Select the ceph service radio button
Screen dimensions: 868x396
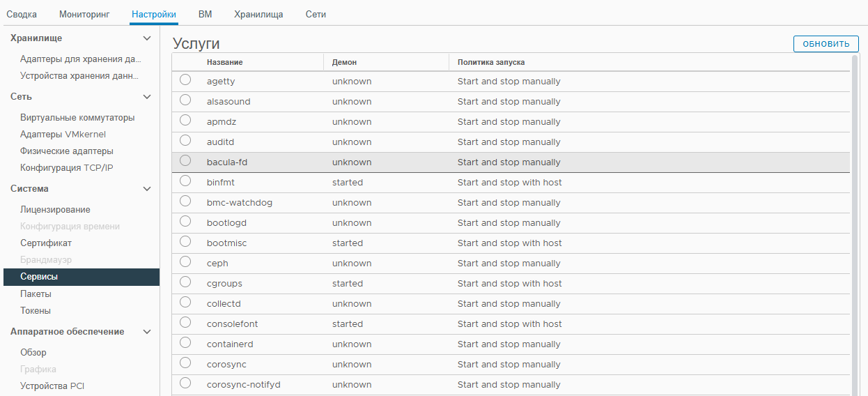pyautogui.click(x=185, y=261)
